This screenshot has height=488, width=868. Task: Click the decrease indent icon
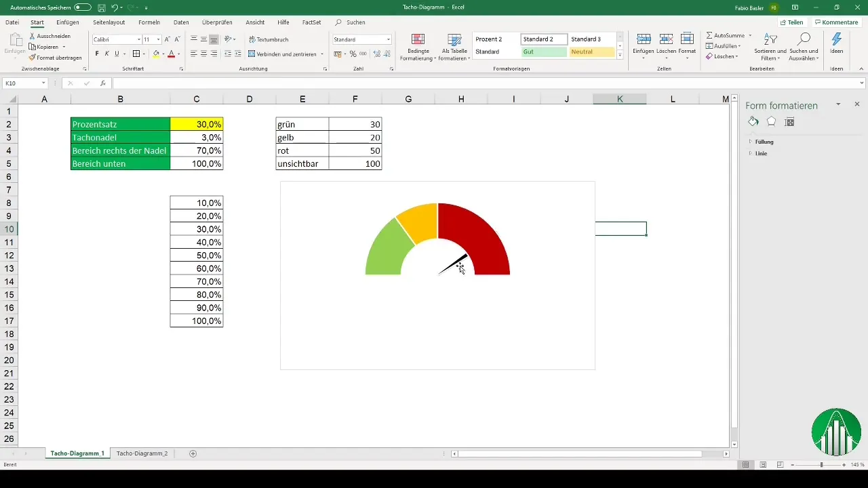pos(228,54)
